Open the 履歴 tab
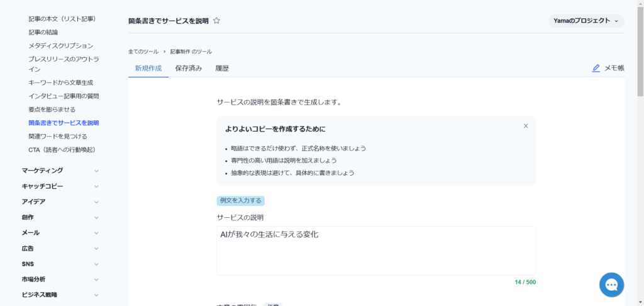 (222, 69)
